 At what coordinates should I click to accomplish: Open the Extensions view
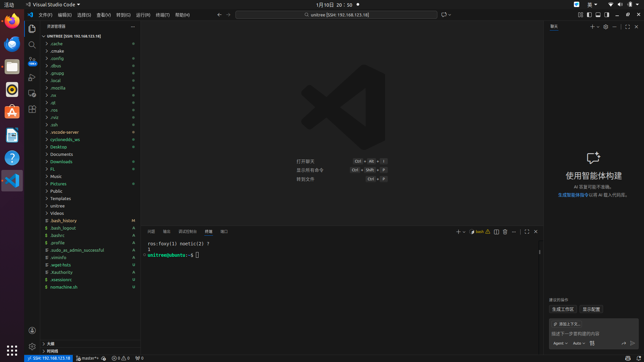click(32, 109)
